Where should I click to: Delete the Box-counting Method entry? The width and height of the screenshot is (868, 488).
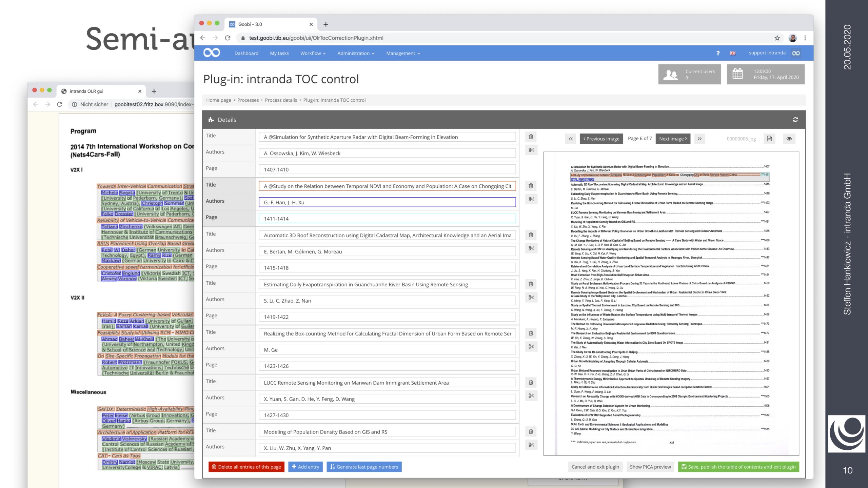tap(531, 333)
